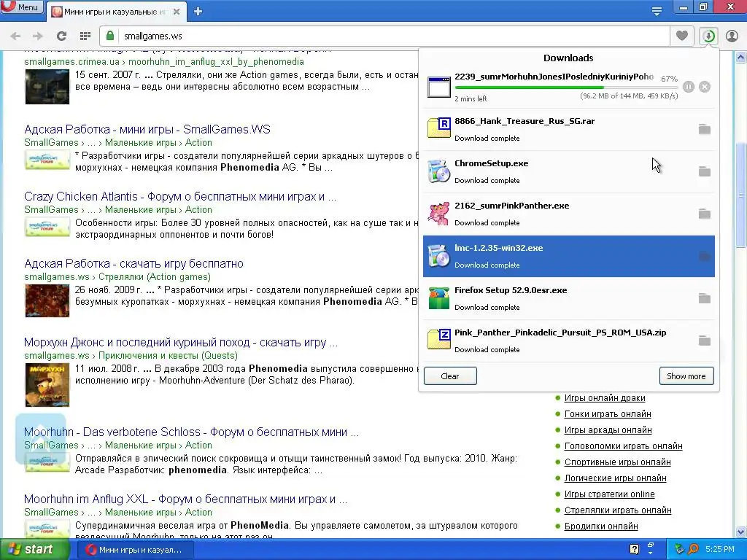Viewport: 747px width, 560px height.
Task: Select Firefox Setup 52.9.0esr.exe file name
Action: click(511, 290)
